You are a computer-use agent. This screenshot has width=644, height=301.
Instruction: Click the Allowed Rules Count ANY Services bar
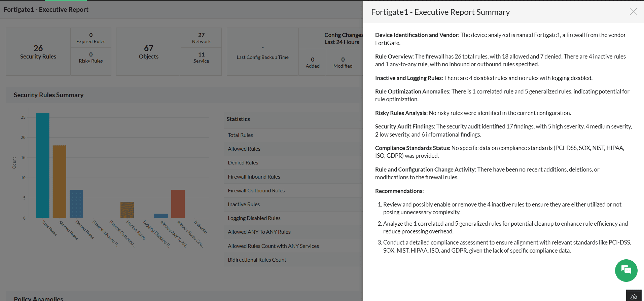pyautogui.click(x=178, y=204)
